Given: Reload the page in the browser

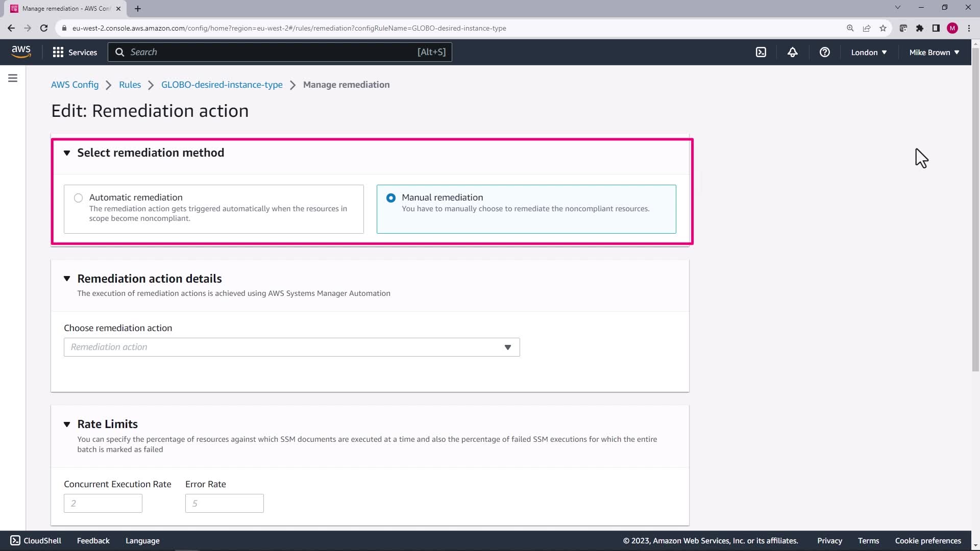Looking at the screenshot, I should click(x=44, y=28).
